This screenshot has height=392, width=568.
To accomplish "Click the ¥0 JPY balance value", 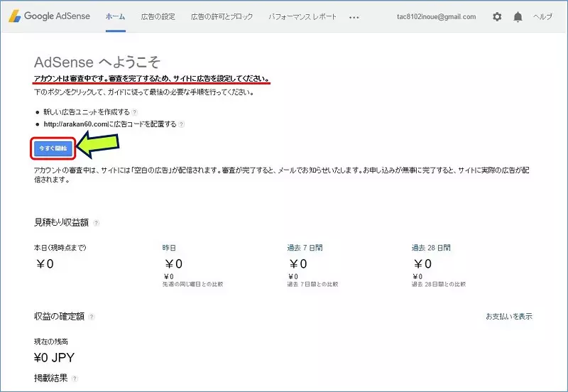I will [x=55, y=358].
